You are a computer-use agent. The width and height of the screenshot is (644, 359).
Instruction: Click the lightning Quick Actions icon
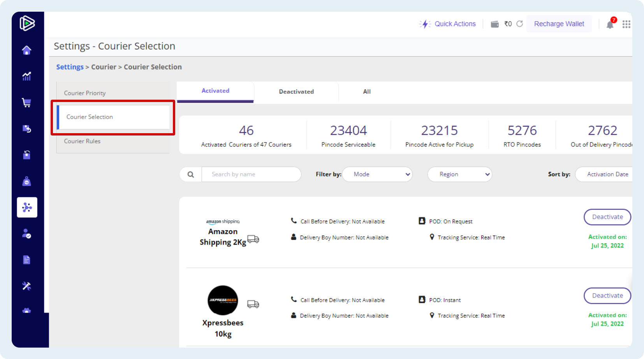(x=425, y=24)
